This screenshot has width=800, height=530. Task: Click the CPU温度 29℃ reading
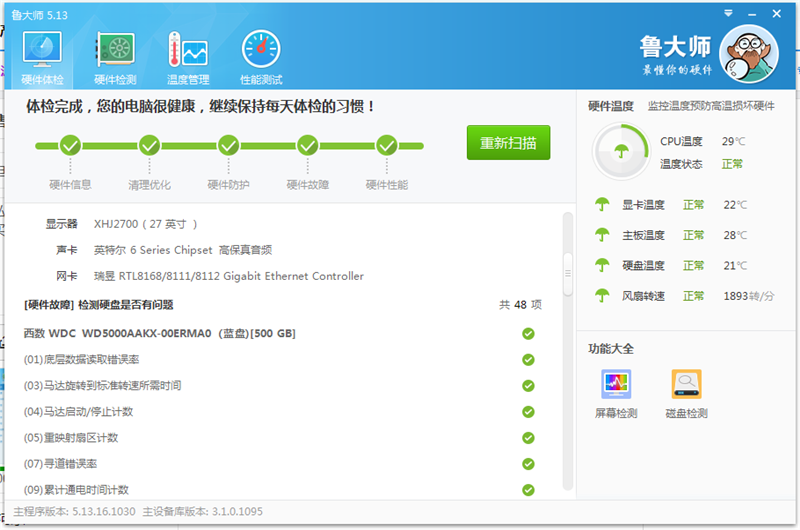703,141
